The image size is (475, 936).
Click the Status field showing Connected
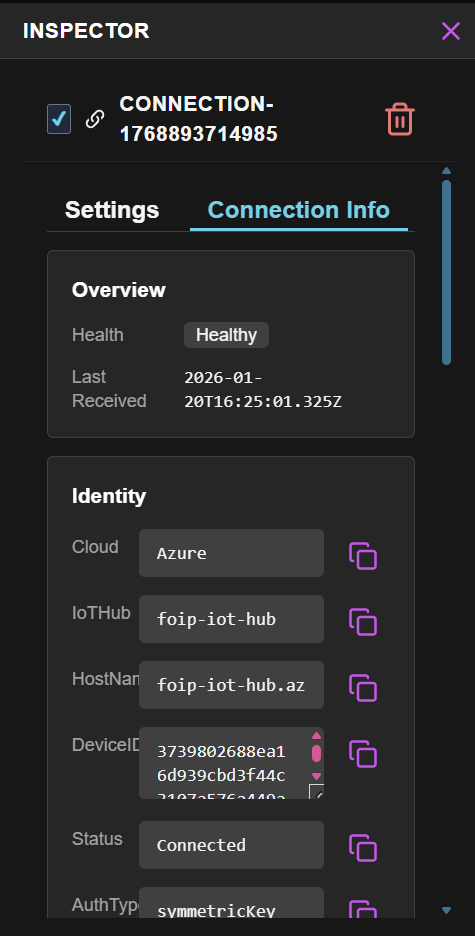(232, 845)
